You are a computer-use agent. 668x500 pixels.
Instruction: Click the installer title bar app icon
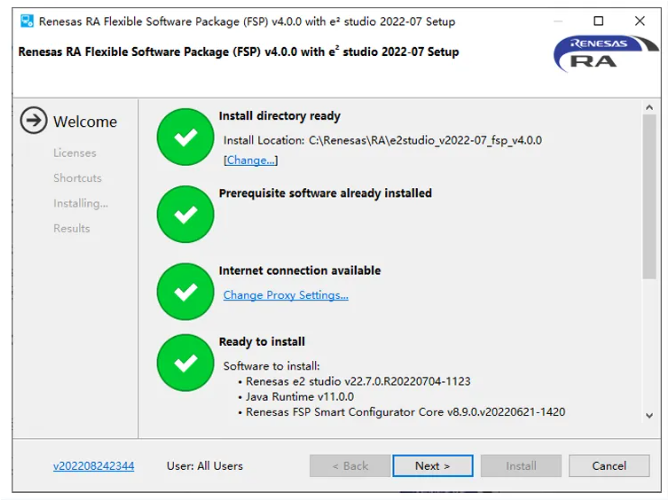click(27, 21)
